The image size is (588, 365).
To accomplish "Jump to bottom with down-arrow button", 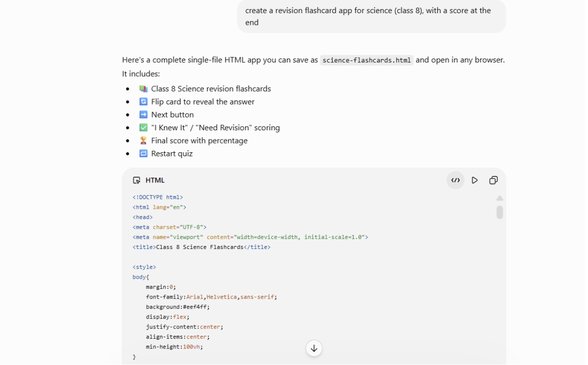I will click(314, 348).
